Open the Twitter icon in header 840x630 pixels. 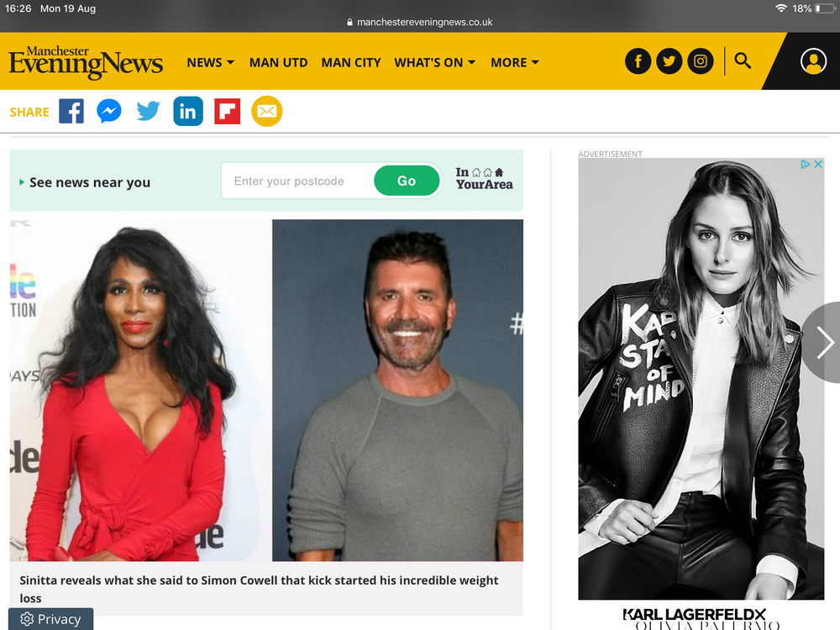click(x=669, y=61)
